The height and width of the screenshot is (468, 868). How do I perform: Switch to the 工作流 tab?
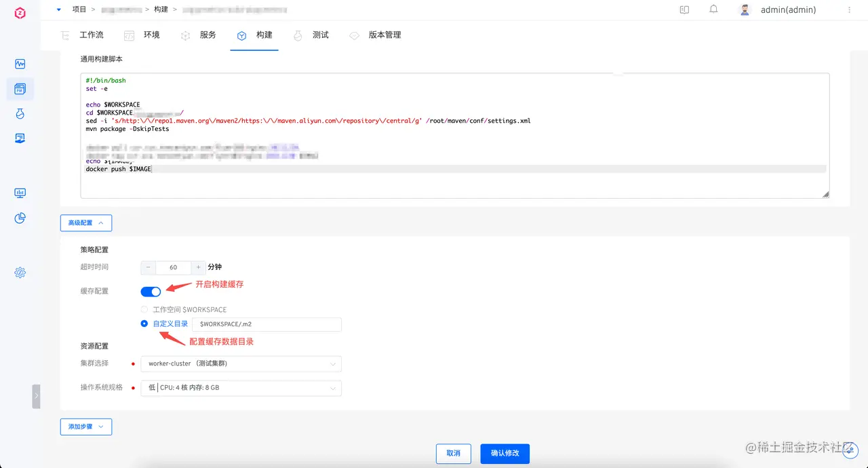(x=83, y=35)
